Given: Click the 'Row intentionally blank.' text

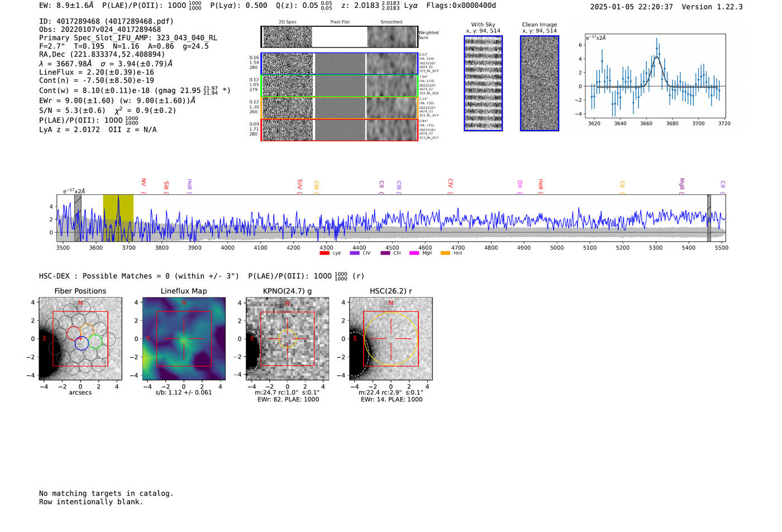Looking at the screenshot, I should tap(91, 502).
